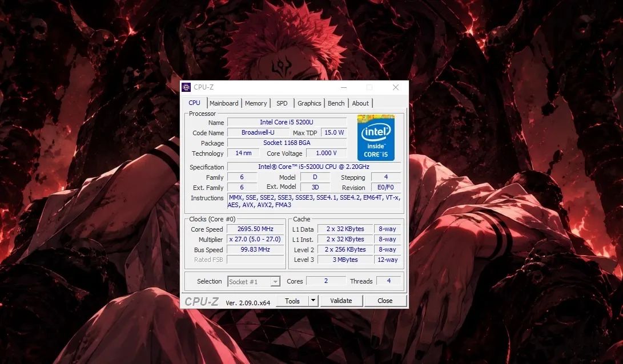The width and height of the screenshot is (623, 364).
Task: Click the CPU-Z title bar text
Action: [203, 87]
